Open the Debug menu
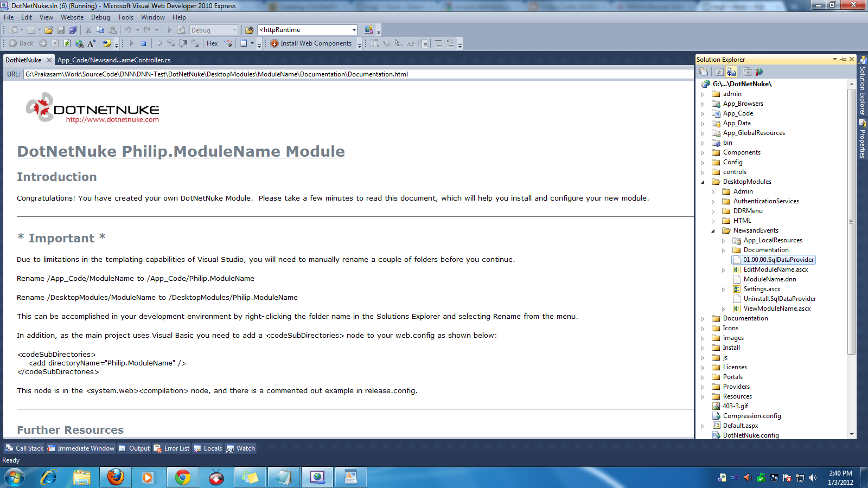The height and width of the screenshot is (488, 868). point(100,17)
